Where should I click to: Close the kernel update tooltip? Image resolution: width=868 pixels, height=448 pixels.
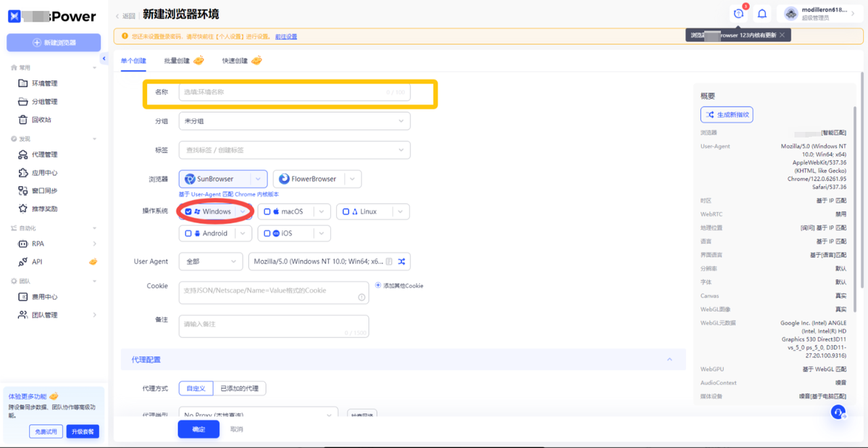coord(782,35)
